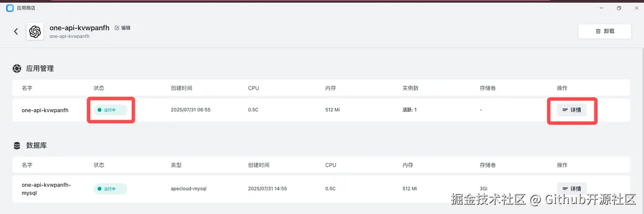Screen dimensions: 644x214
Task: Click the 活跃: 1 instance count cell
Action: pyautogui.click(x=410, y=110)
